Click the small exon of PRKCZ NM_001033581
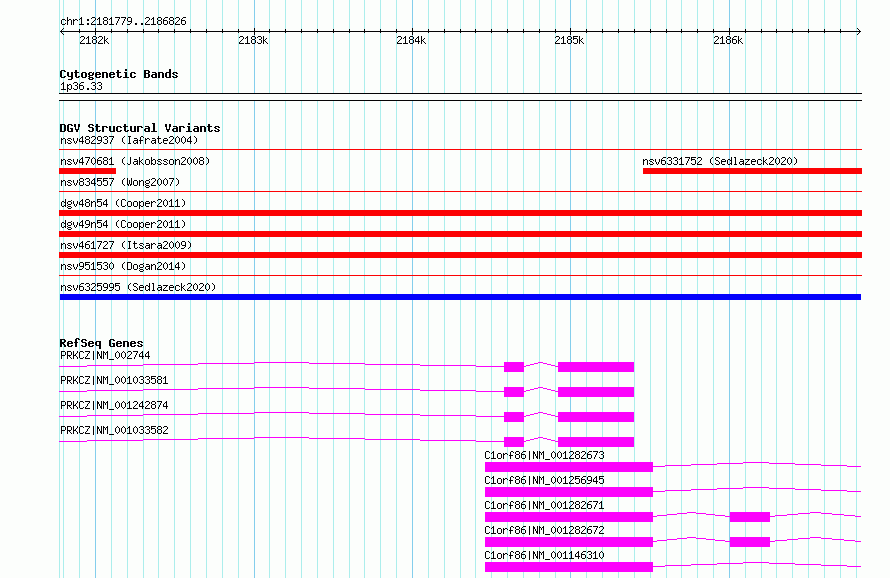 514,392
